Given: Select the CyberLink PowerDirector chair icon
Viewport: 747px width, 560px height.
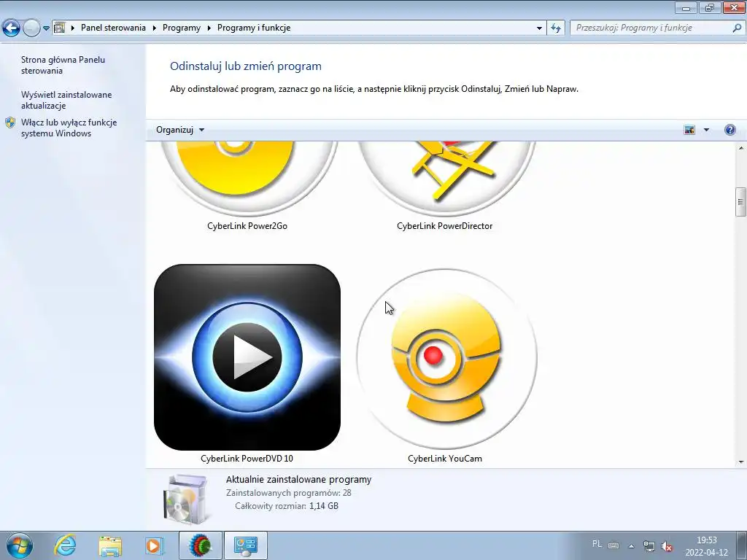Looking at the screenshot, I should coord(447,179).
